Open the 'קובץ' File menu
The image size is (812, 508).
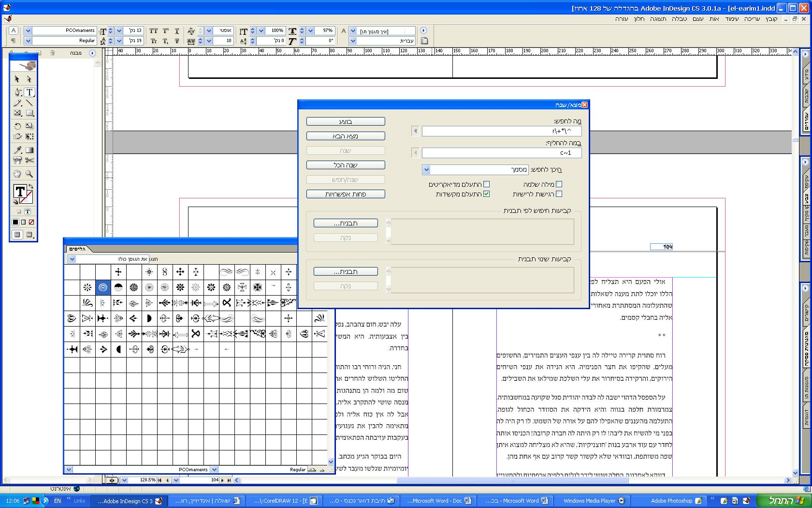tap(771, 19)
